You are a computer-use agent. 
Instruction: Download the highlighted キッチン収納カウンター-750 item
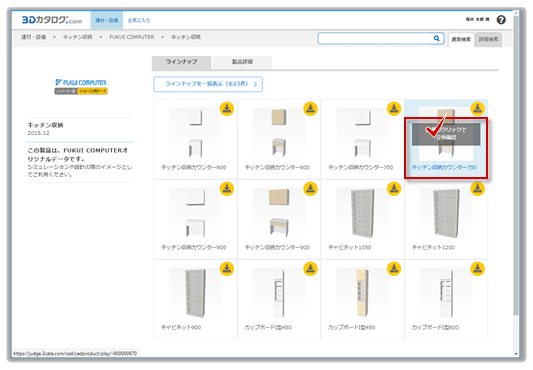point(478,109)
